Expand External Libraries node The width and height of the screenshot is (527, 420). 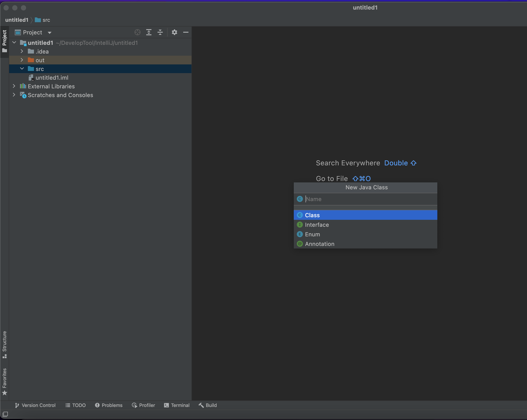(x=14, y=86)
